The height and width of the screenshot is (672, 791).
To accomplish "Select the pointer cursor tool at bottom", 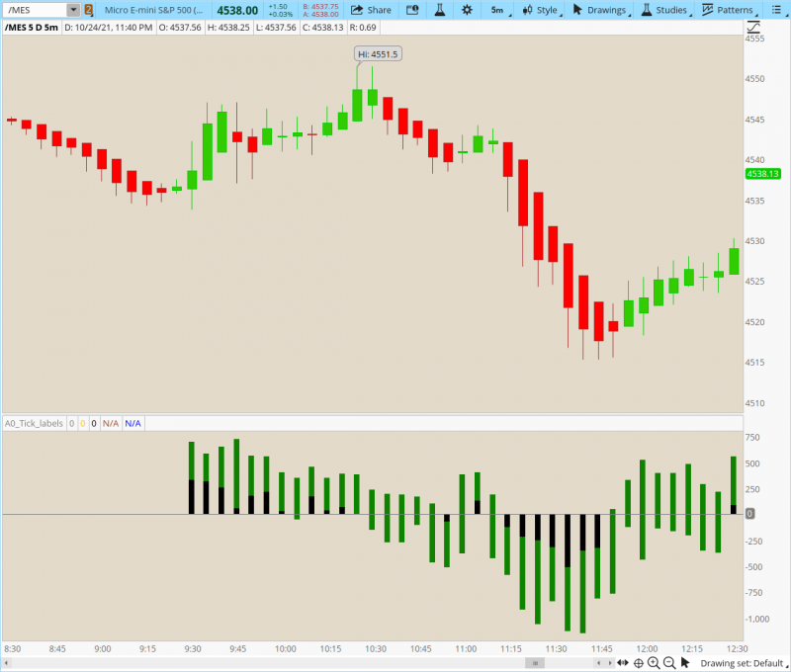I will (685, 663).
